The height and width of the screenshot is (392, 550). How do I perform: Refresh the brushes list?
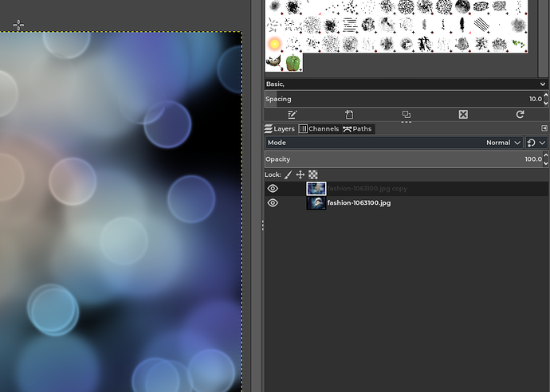(x=520, y=115)
